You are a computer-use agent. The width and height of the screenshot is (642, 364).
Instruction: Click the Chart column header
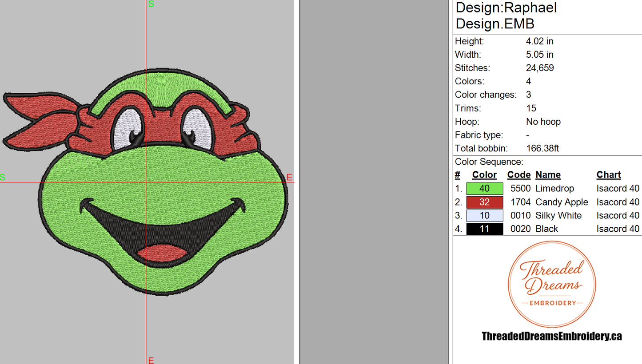(609, 175)
